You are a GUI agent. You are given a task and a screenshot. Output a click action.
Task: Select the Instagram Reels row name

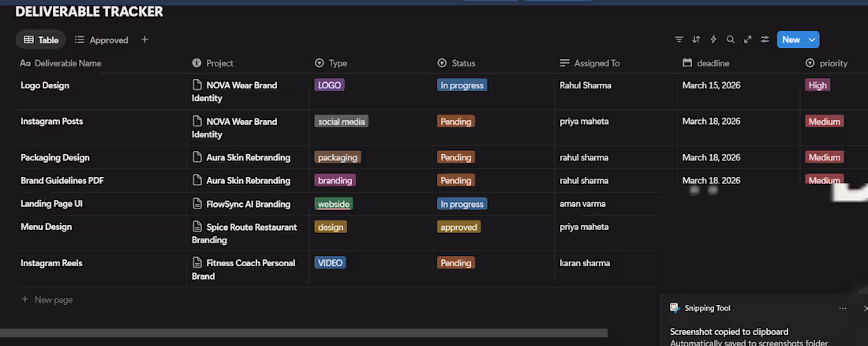point(51,263)
